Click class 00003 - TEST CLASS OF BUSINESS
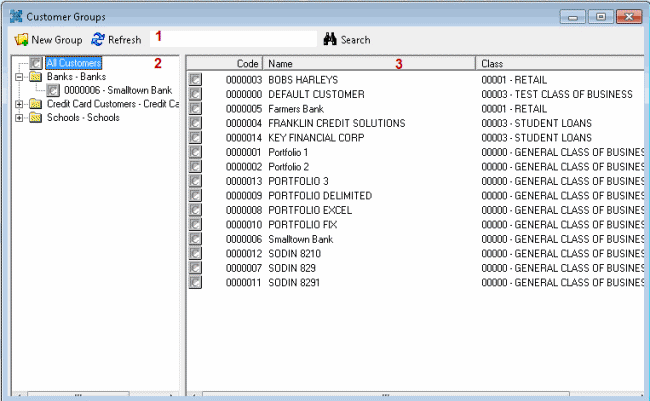The image size is (650, 401). pyautogui.click(x=557, y=94)
